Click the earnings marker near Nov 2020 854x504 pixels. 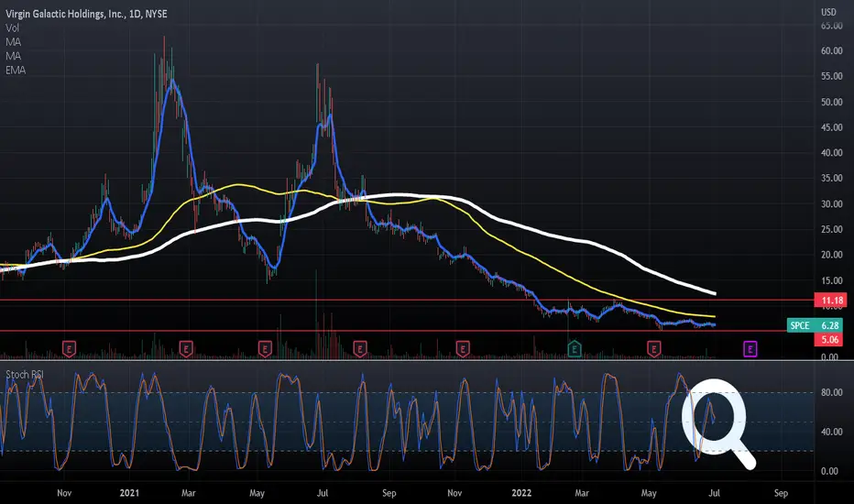69,349
